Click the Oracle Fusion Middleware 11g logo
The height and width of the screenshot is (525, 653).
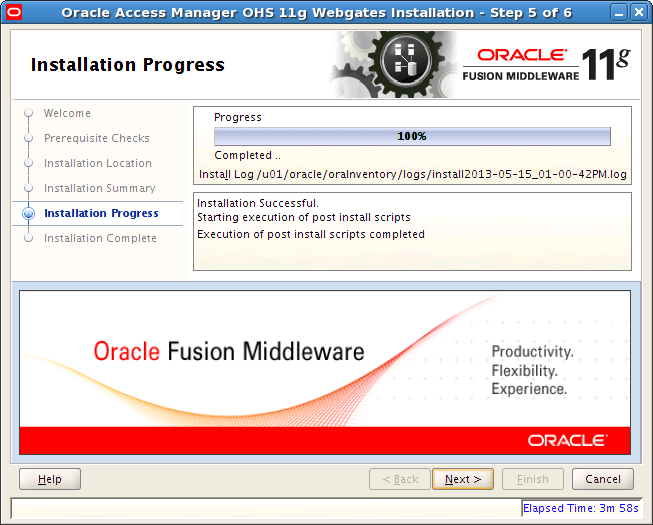546,65
